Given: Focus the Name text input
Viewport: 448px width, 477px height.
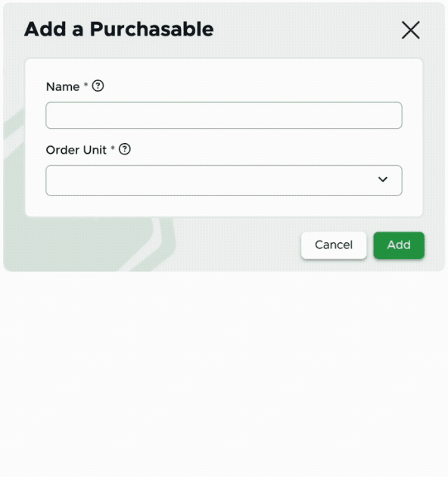Looking at the screenshot, I should [224, 115].
